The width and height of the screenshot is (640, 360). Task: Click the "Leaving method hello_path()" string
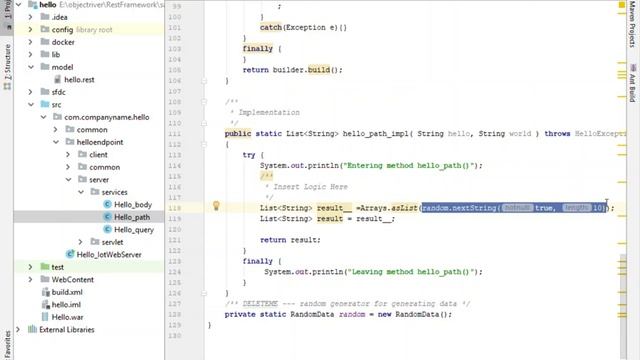click(x=410, y=272)
